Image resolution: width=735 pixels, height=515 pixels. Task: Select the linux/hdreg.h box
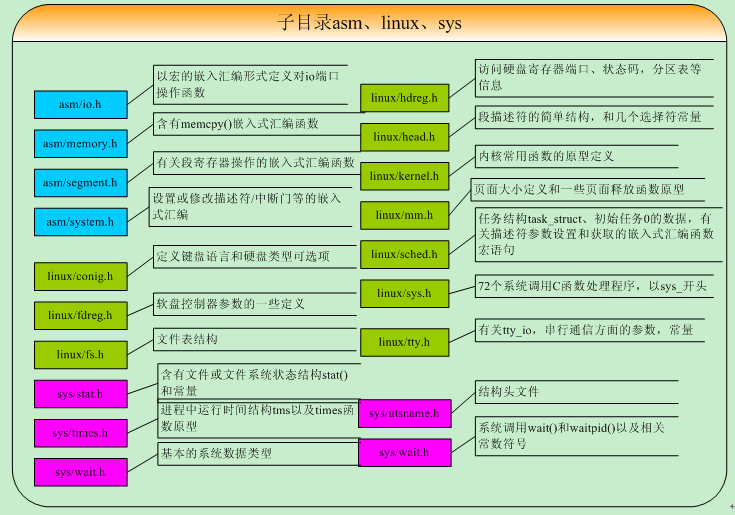[405, 98]
